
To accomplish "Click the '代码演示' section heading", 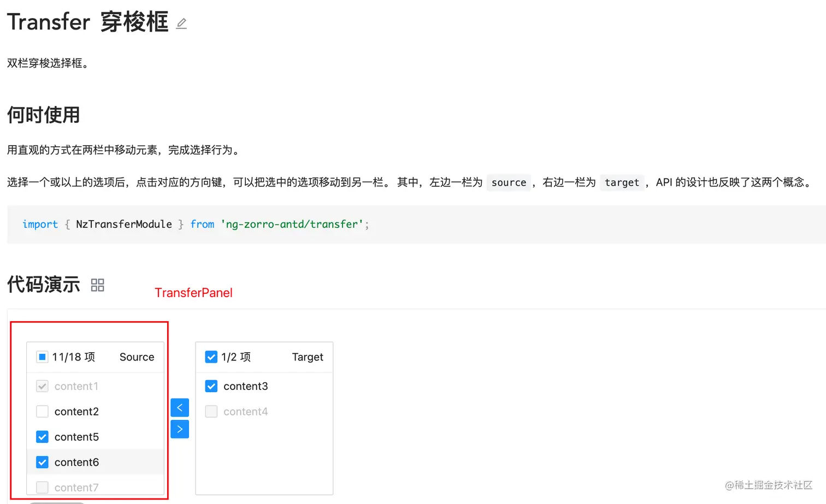I will 44,284.
